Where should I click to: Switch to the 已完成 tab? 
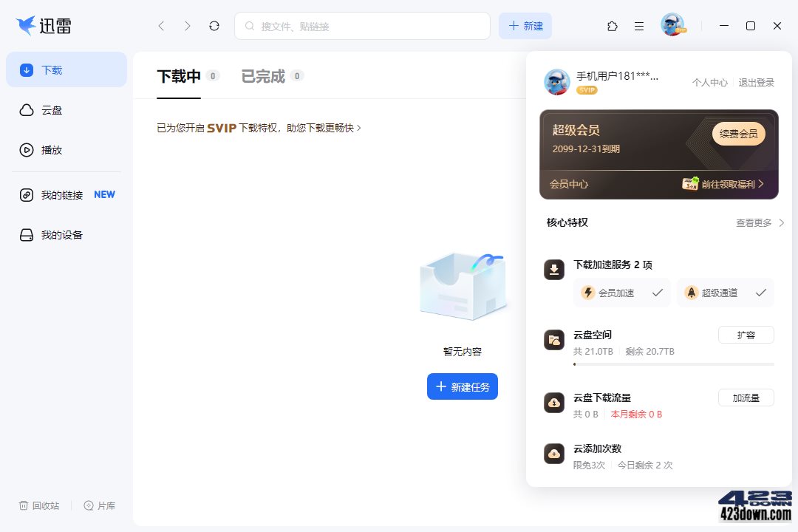(x=263, y=76)
